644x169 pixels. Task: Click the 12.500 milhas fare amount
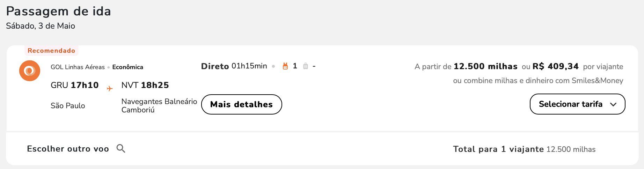(485, 66)
